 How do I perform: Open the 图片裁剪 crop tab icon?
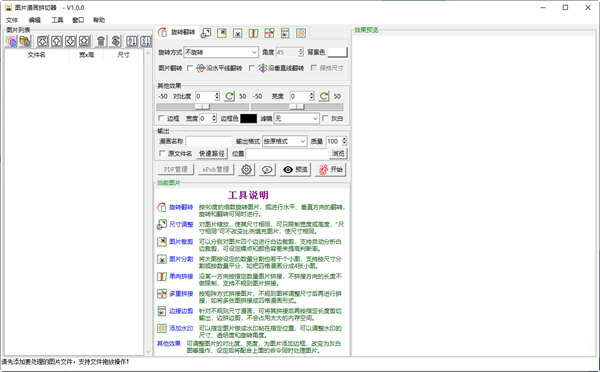(222, 33)
